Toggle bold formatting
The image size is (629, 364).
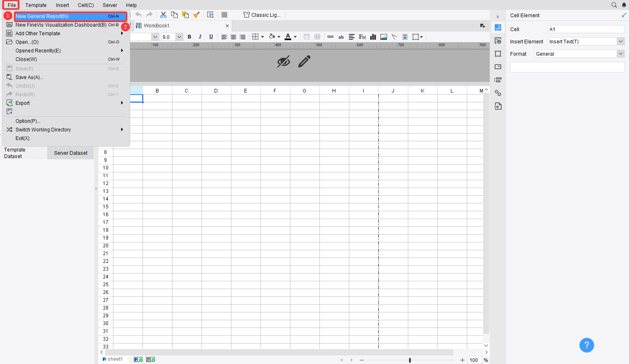point(189,37)
